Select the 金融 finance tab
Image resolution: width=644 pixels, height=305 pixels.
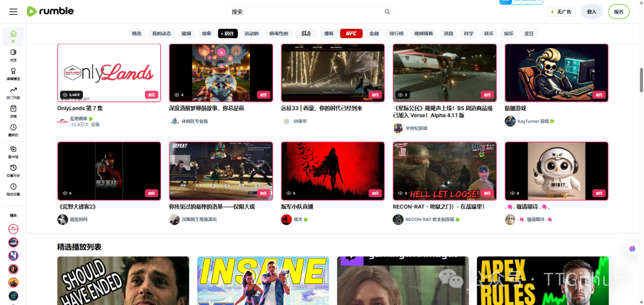point(374,34)
